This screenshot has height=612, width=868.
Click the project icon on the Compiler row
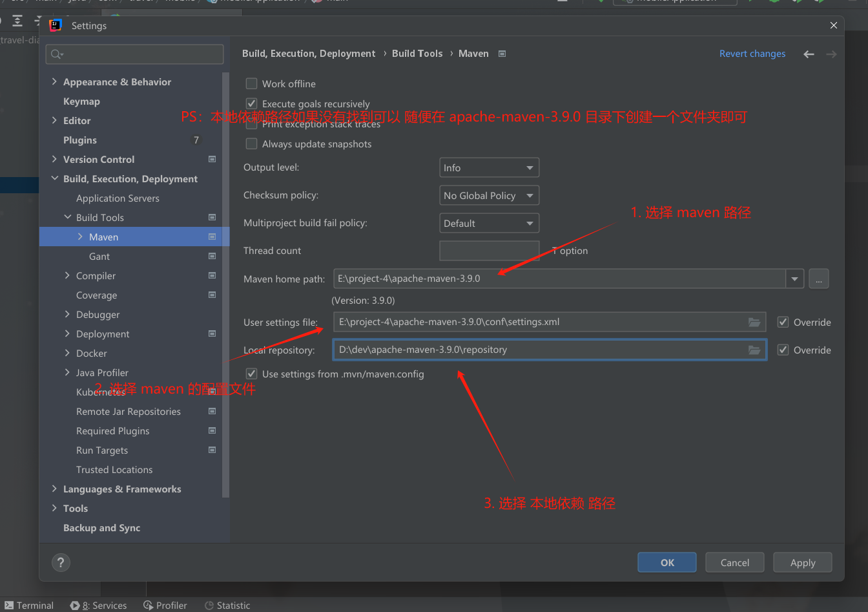[212, 276]
